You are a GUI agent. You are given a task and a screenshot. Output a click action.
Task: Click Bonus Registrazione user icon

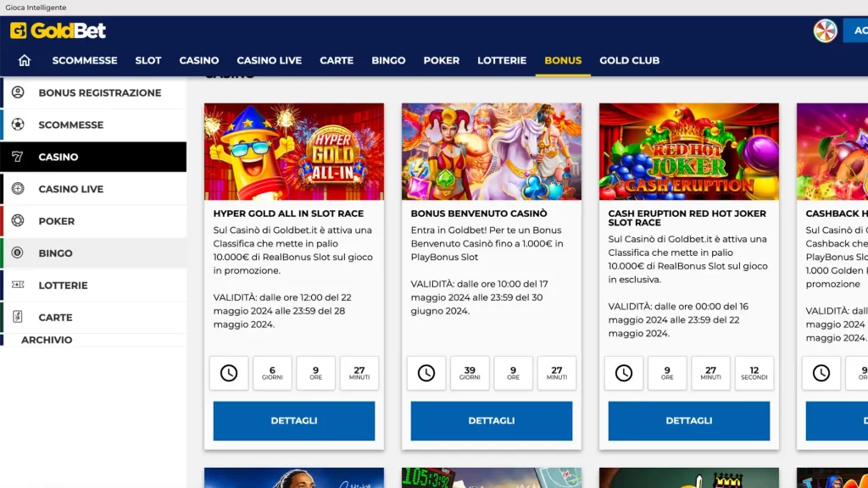pyautogui.click(x=18, y=92)
